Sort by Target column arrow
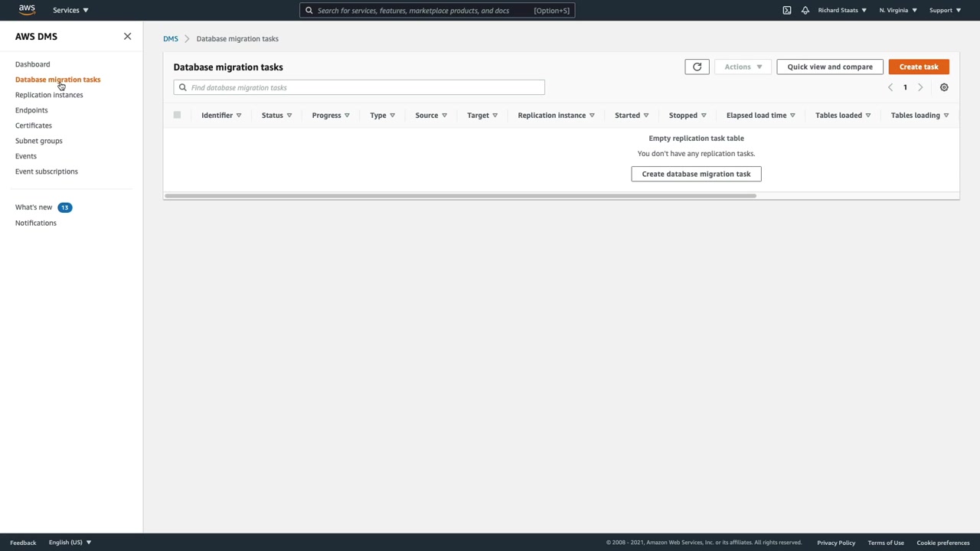The width and height of the screenshot is (980, 551). point(495,116)
